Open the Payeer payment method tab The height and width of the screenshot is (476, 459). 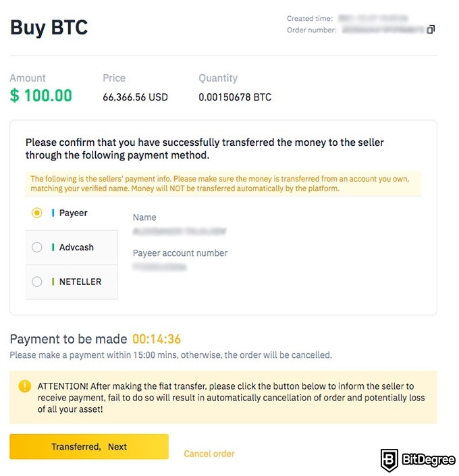pyautogui.click(x=72, y=213)
